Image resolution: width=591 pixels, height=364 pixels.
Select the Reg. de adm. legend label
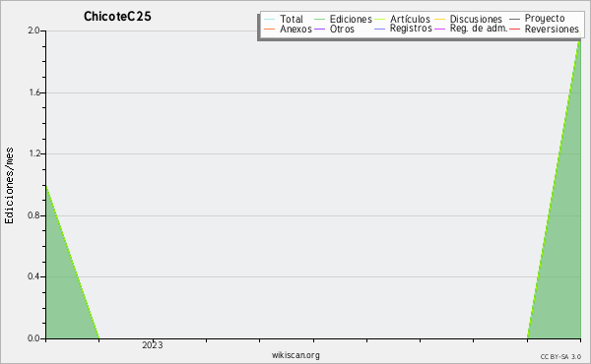[479, 29]
